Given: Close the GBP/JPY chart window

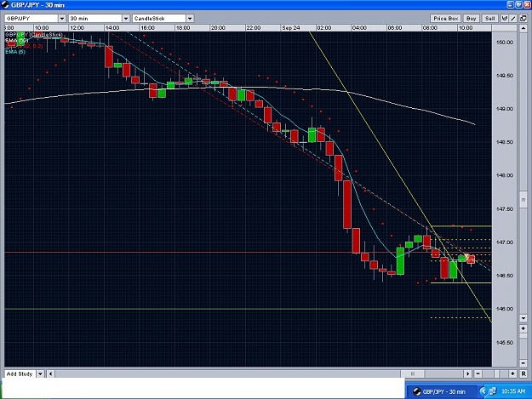Looking at the screenshot, I should pos(527,5).
